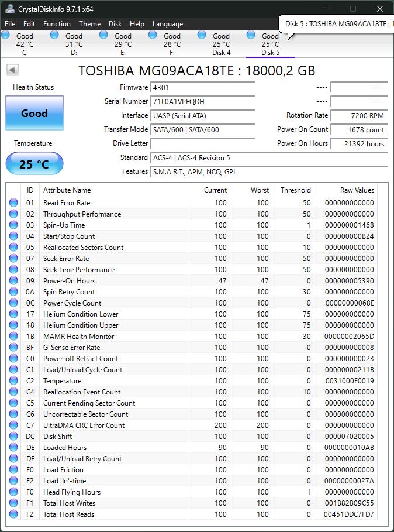
Task: Click status orb for Loaded Hours
Action: coord(13,448)
